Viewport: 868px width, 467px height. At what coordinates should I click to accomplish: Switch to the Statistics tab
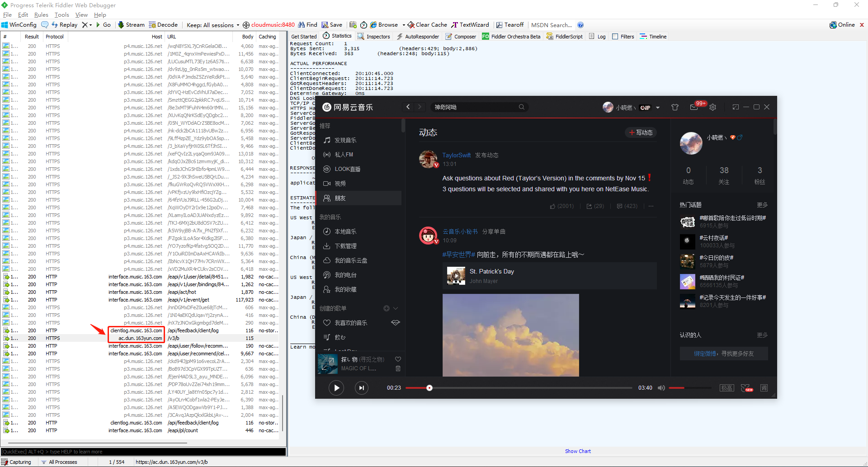point(337,36)
